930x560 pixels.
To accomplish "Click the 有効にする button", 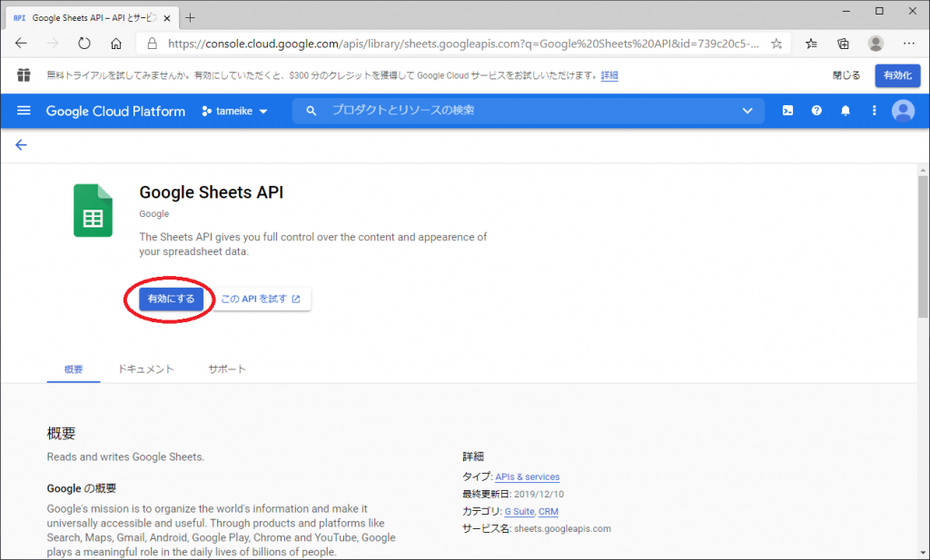I will [171, 300].
